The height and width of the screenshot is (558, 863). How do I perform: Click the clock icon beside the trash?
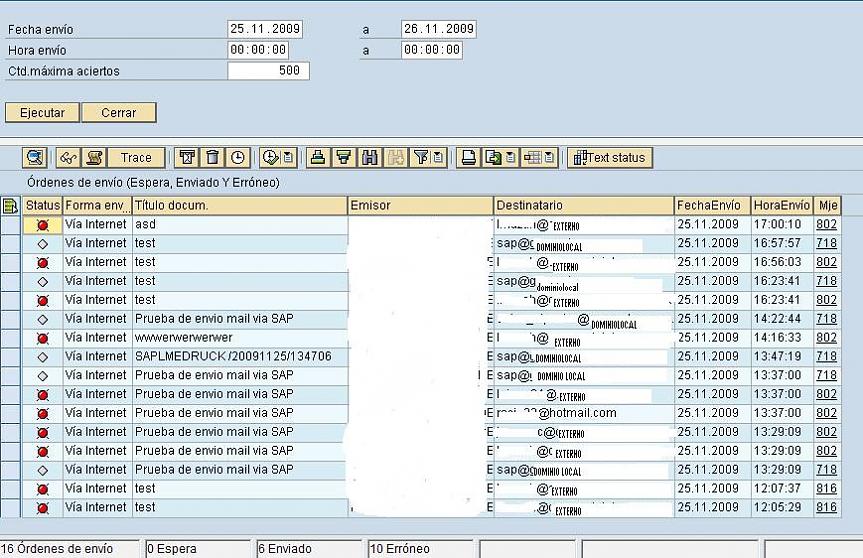[x=237, y=158]
